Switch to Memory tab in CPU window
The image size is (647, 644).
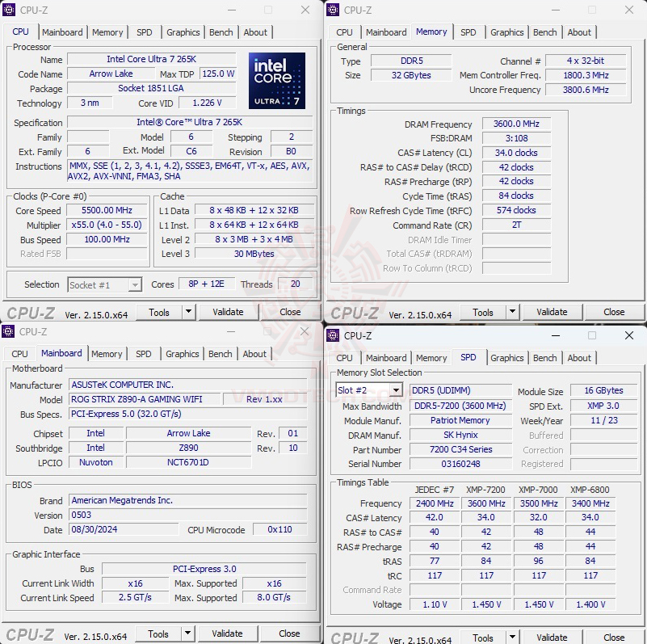click(107, 32)
